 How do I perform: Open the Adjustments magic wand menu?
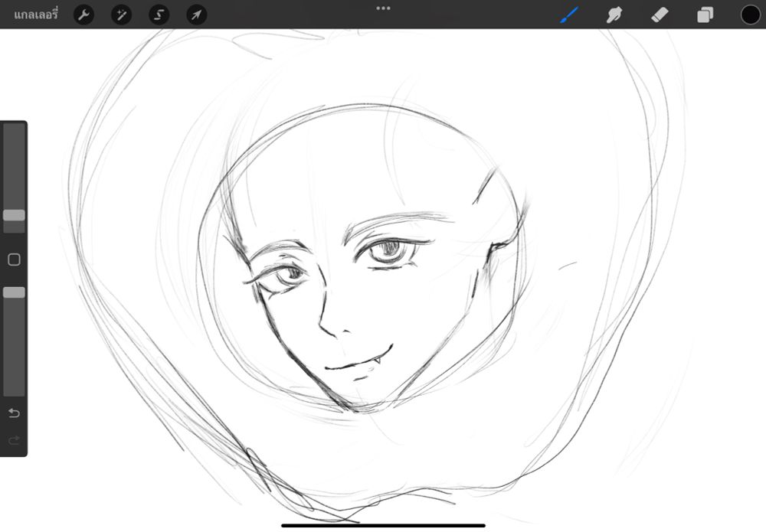121,15
